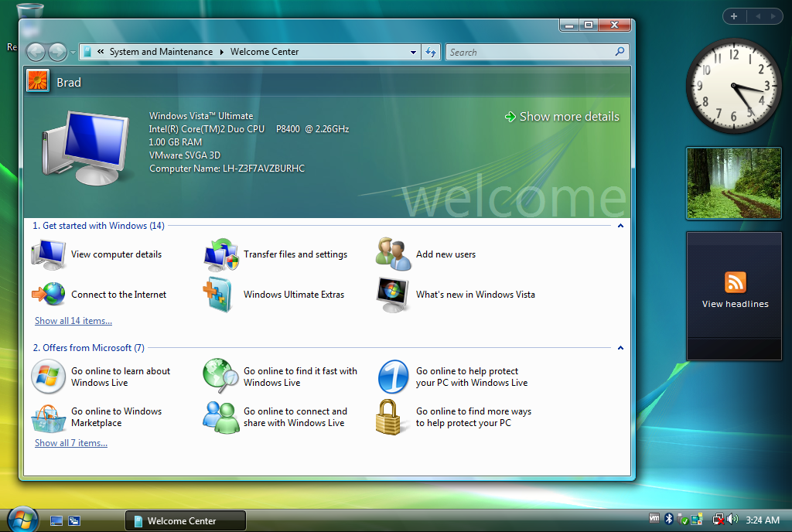Click Add new users label
Image resolution: width=792 pixels, height=532 pixels.
445,254
